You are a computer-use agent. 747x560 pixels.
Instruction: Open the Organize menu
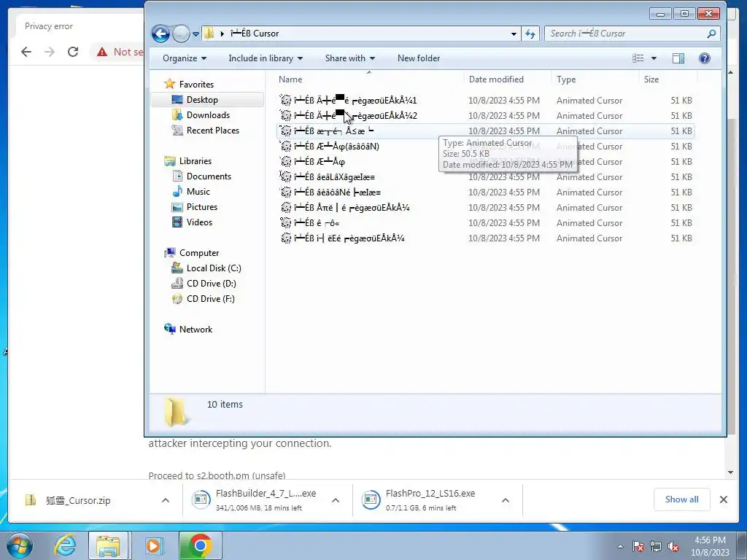(185, 58)
